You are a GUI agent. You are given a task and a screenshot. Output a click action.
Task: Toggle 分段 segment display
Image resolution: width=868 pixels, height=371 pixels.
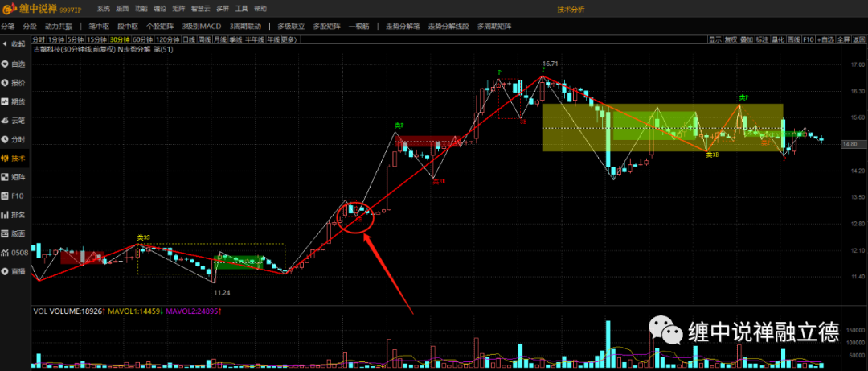coord(30,26)
